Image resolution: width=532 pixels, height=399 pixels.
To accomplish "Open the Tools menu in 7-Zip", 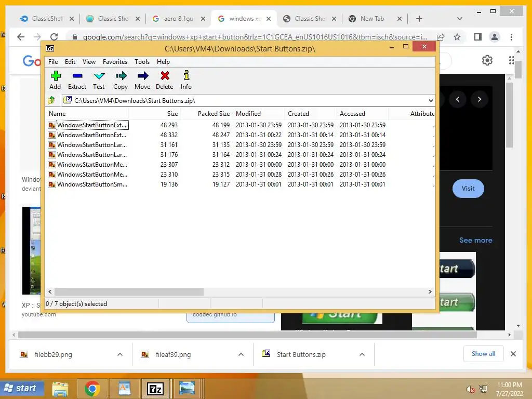I will 142,62.
